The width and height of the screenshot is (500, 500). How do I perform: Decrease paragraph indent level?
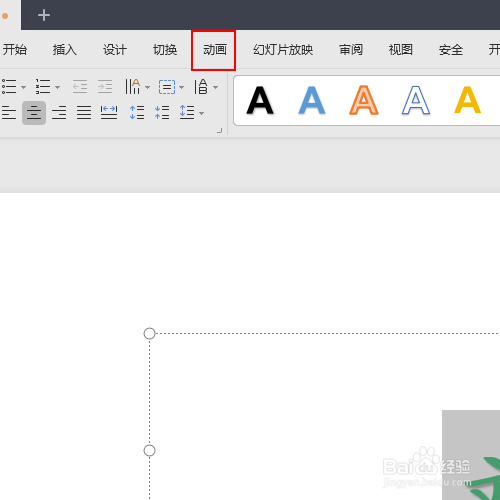pos(80,87)
